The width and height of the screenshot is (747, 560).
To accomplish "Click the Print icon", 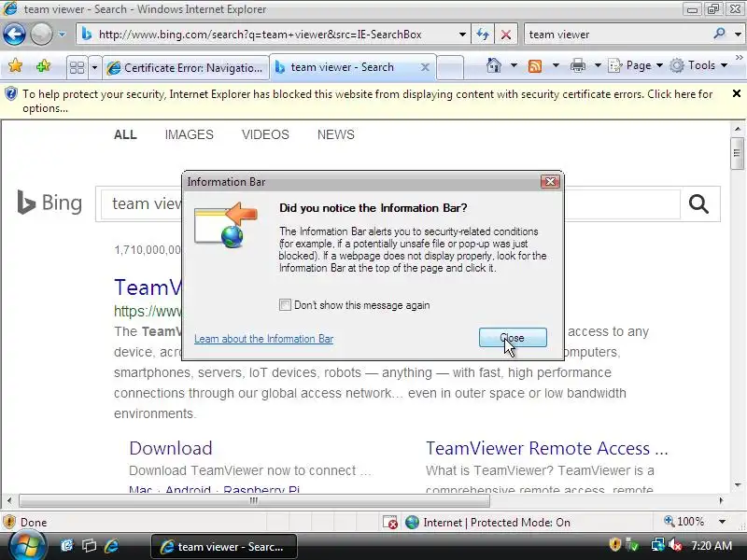I will coord(577,65).
